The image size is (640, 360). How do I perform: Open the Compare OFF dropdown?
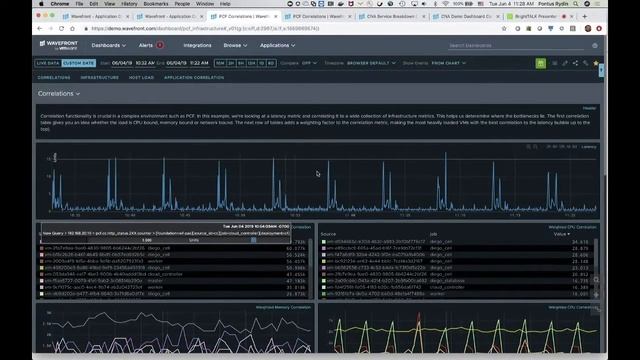309,63
